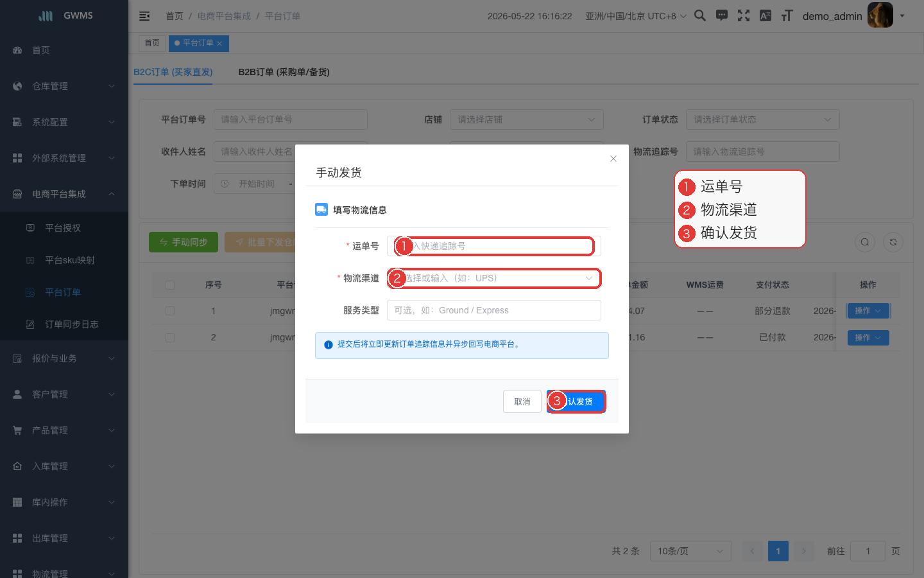Image resolution: width=924 pixels, height=578 pixels.
Task: Open the timezone selector 亚洲/中国/北京 UTC+8
Action: (x=635, y=16)
